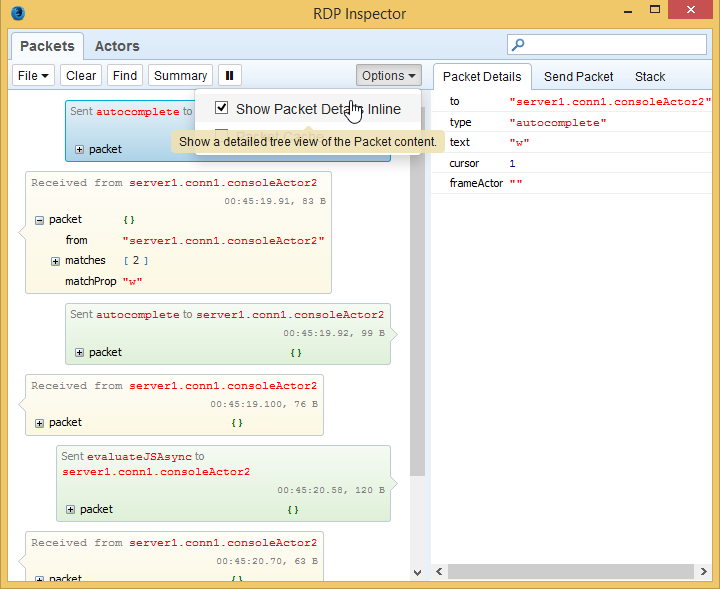720x589 pixels.
Task: Select the 'type' row in Packet Details
Action: click(572, 122)
